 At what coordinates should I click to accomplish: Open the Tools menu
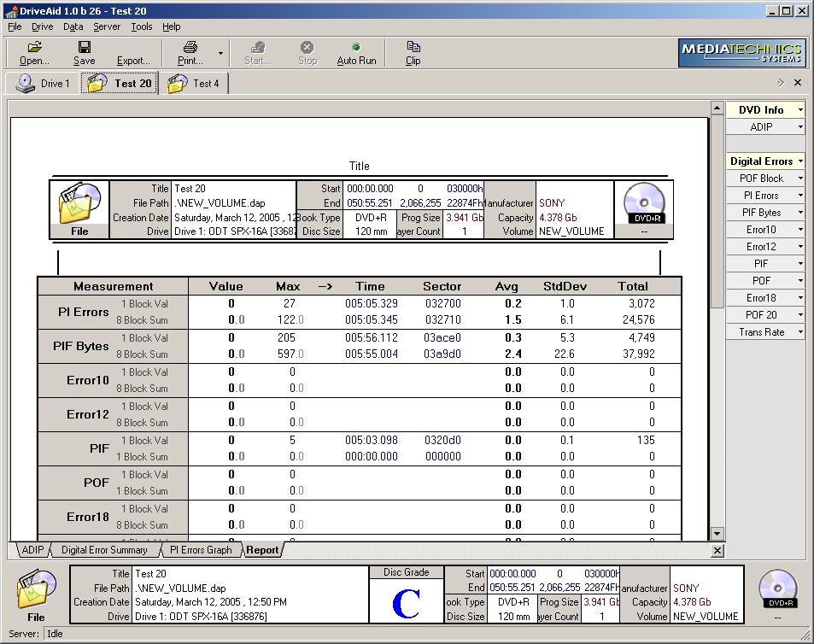tap(142, 26)
